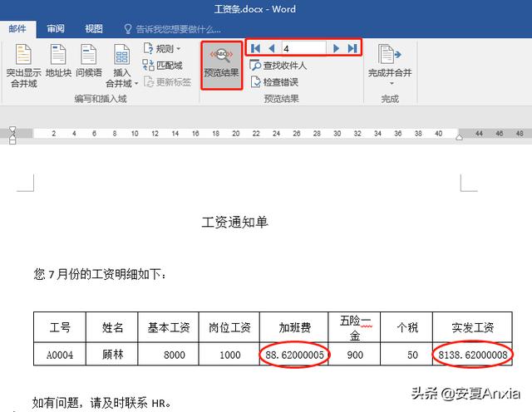Screen dimensions: 532x412
Task: Click the cell containing 900
Action: pyautogui.click(x=355, y=355)
